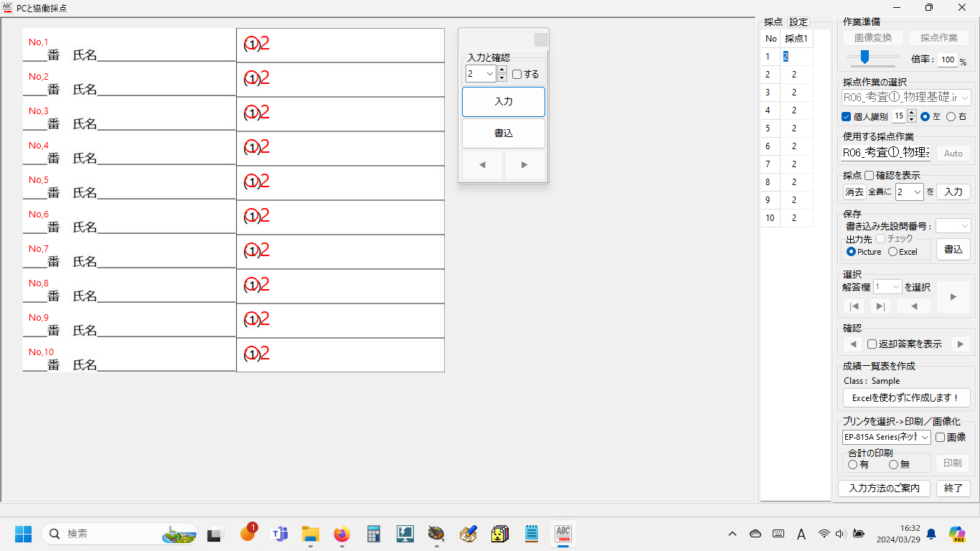Click the large ▶ next button in 選択 section
Image resolution: width=980 pixels, height=551 pixels.
(953, 297)
